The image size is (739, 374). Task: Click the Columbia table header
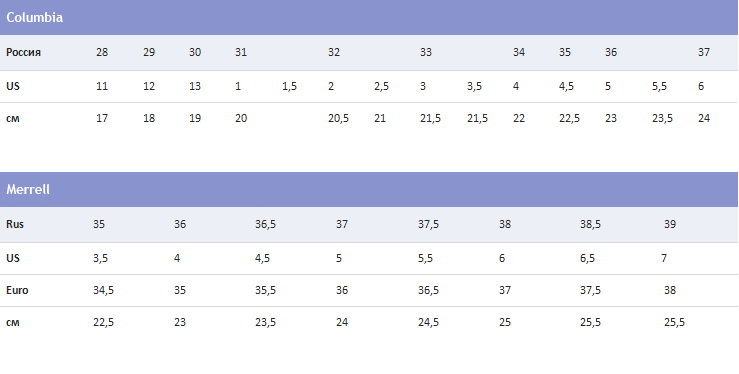[x=369, y=17]
